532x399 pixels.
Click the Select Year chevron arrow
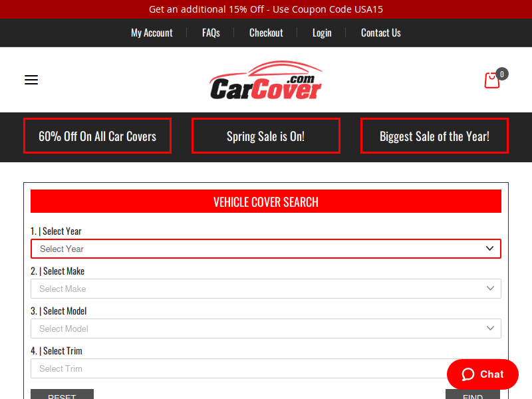coord(489,248)
